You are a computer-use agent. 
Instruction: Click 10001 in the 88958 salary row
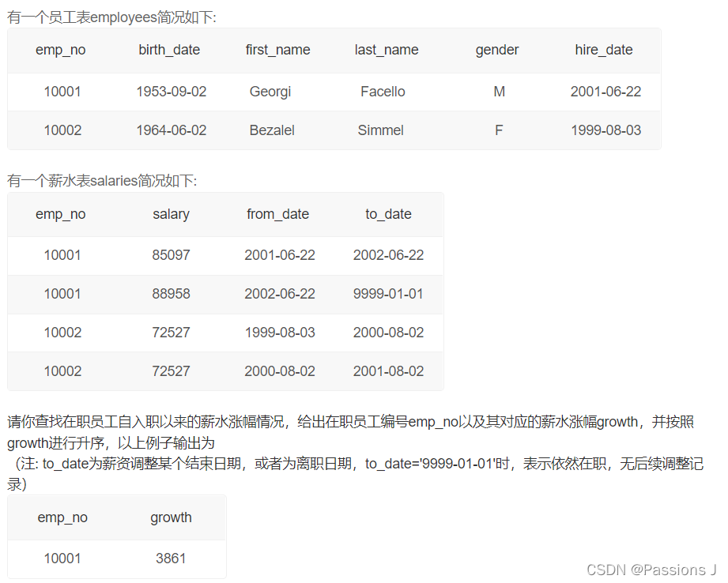click(x=62, y=293)
